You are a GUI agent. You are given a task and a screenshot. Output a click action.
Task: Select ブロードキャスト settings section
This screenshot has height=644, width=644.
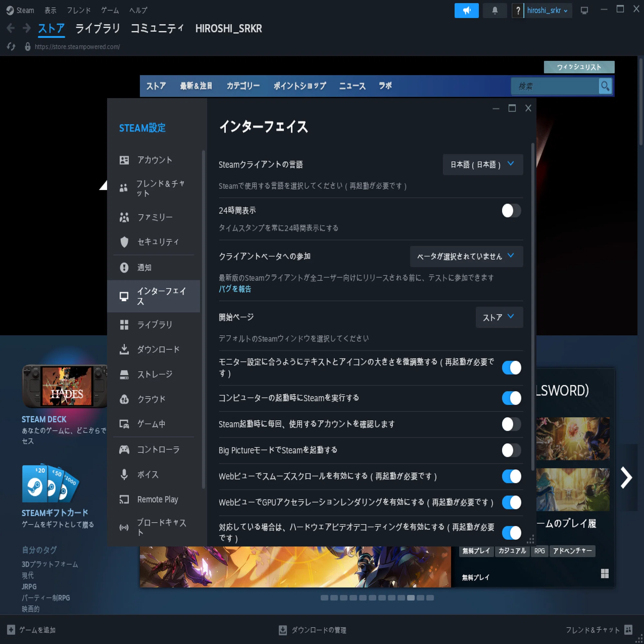click(x=153, y=527)
